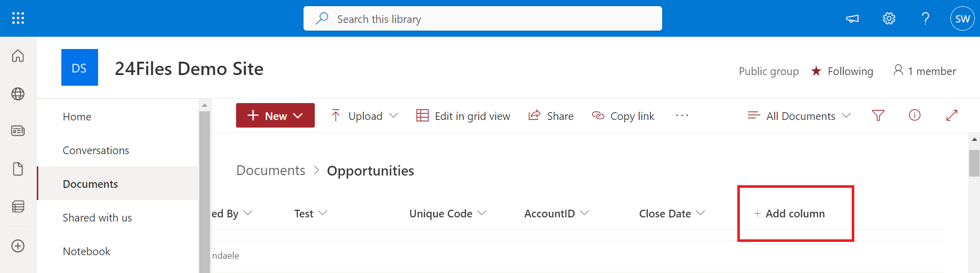The height and width of the screenshot is (273, 980).
Task: Click the globe My Sites icon
Action: 18,94
